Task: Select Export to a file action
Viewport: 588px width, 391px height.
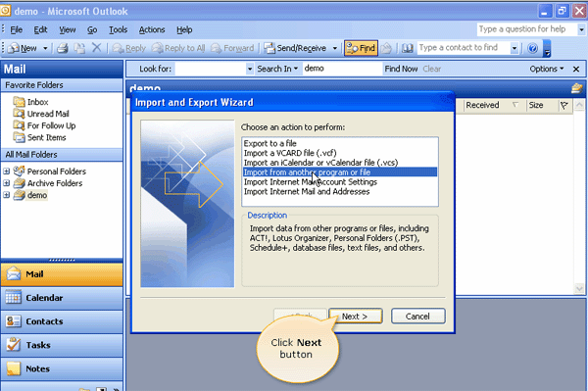Action: click(x=340, y=143)
